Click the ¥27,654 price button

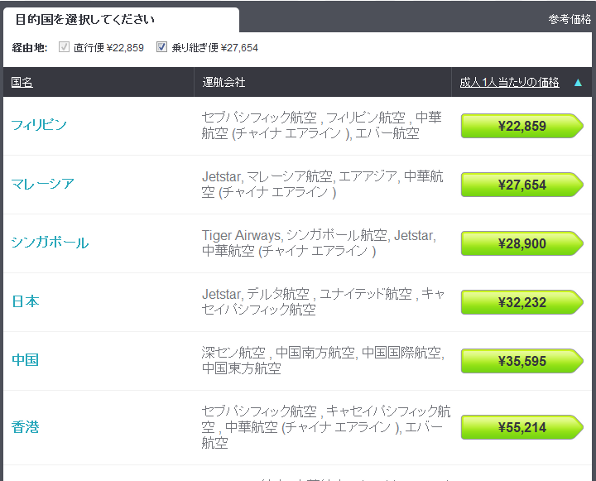click(x=522, y=184)
